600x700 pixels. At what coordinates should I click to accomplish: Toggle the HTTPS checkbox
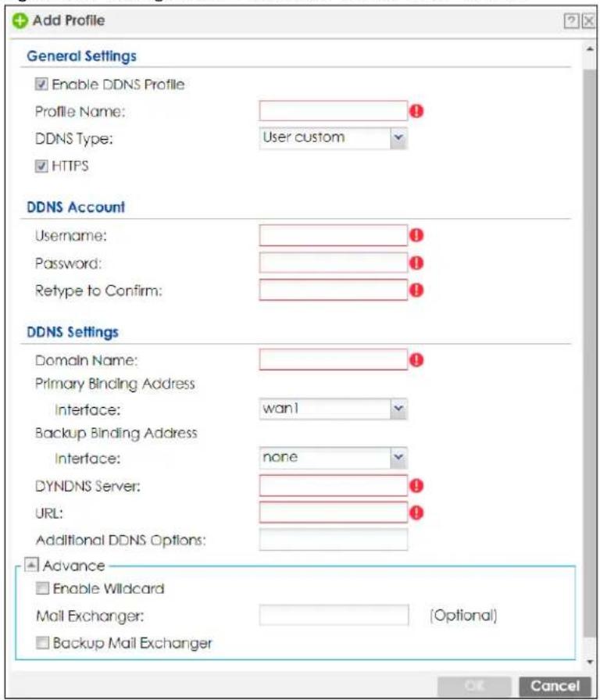41,166
